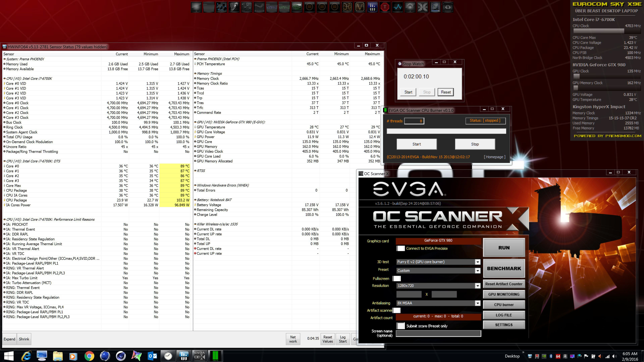Click Start in the Stop Watch window
Screen dimensions: 644x362
tap(408, 92)
